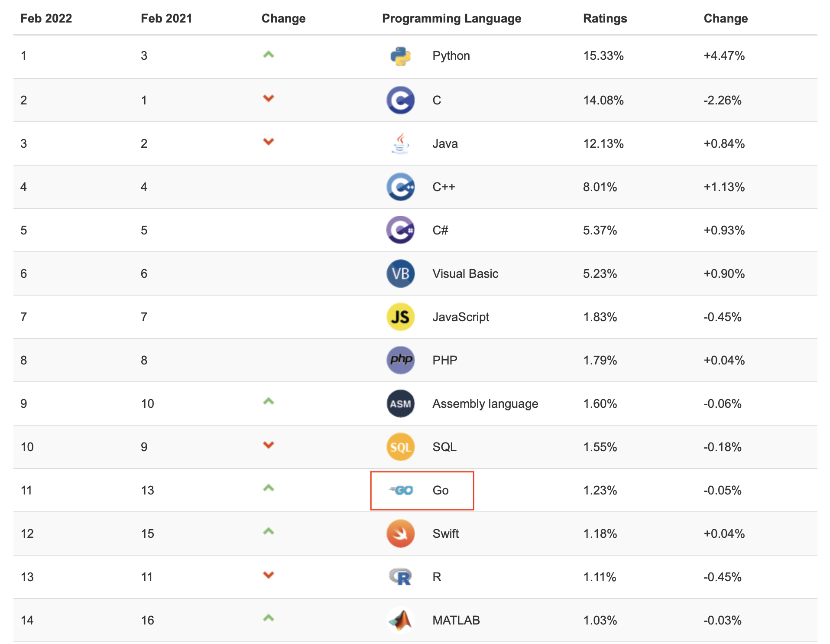Viewport: 830px width, 644px height.
Task: Click the Java coffee cup icon
Action: pyautogui.click(x=400, y=143)
